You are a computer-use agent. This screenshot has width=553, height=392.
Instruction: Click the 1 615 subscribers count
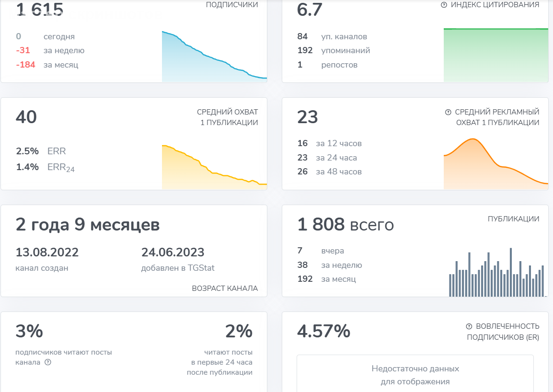tap(39, 9)
